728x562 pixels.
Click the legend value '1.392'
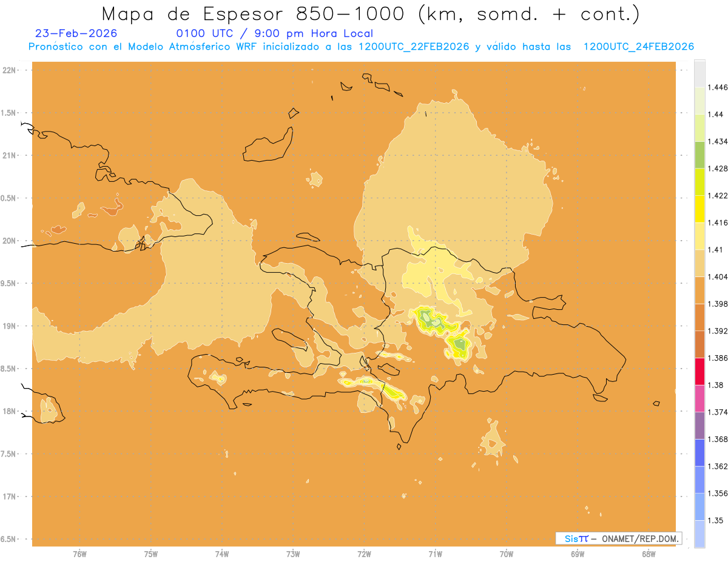(x=718, y=331)
